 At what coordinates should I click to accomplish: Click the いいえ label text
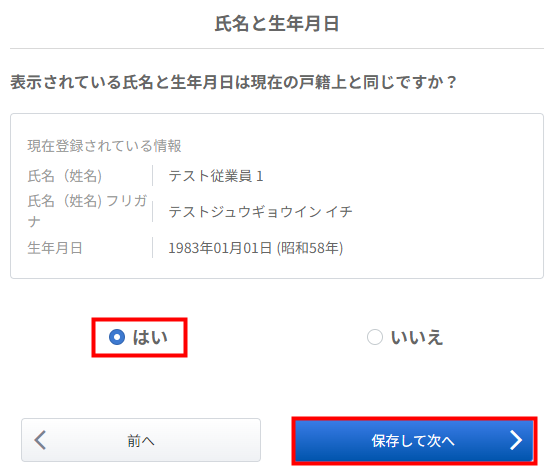(x=417, y=337)
